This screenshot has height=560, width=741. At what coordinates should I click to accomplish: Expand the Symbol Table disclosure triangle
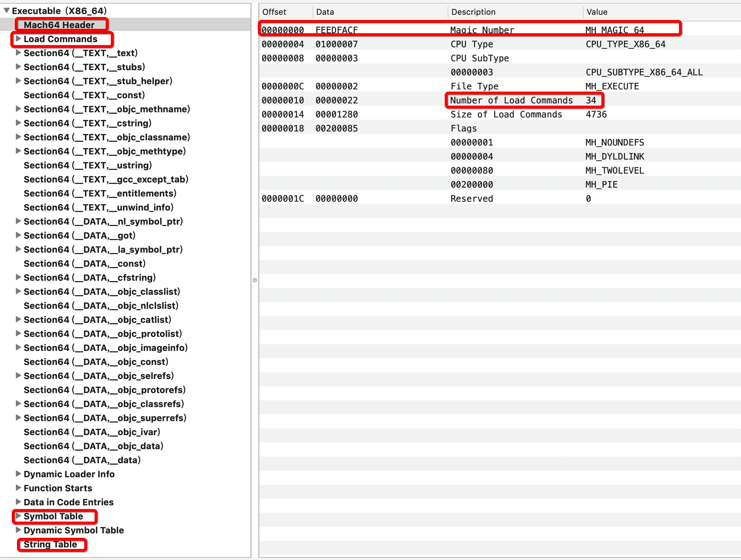pos(18,516)
